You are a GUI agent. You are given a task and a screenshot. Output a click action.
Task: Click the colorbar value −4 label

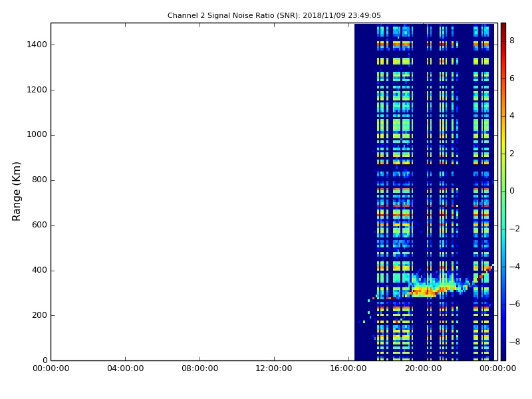tap(515, 267)
